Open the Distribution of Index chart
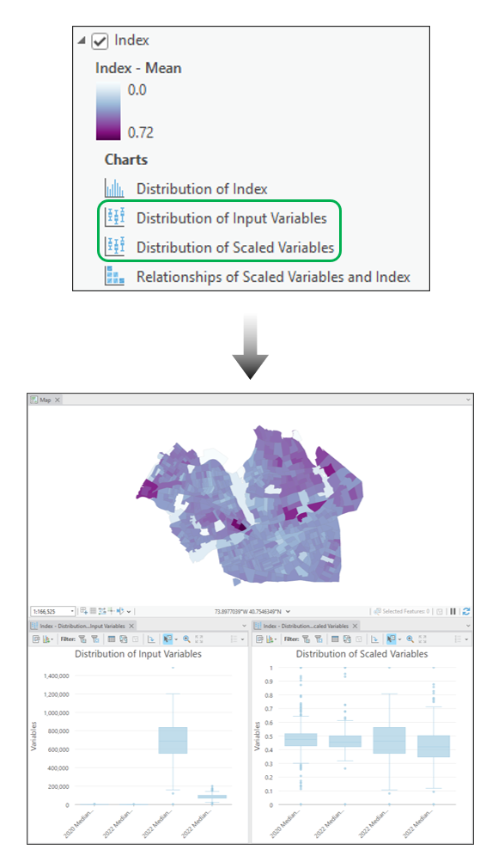This screenshot has width=492, height=868. (x=202, y=189)
